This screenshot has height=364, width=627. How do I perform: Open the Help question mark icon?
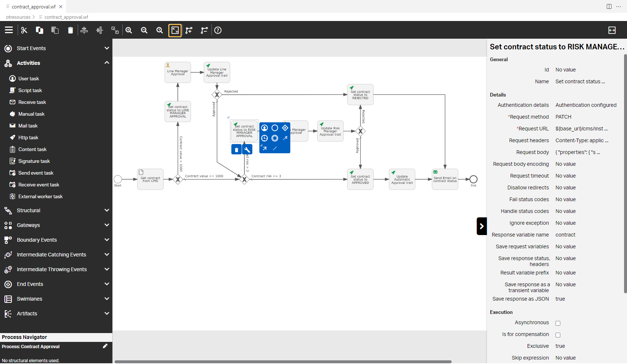(218, 30)
